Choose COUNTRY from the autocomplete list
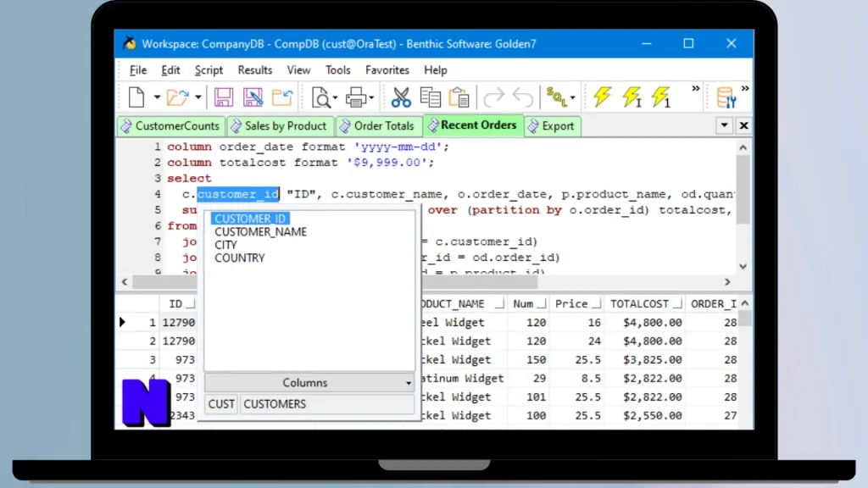Viewport: 868px width, 488px height. click(x=240, y=258)
